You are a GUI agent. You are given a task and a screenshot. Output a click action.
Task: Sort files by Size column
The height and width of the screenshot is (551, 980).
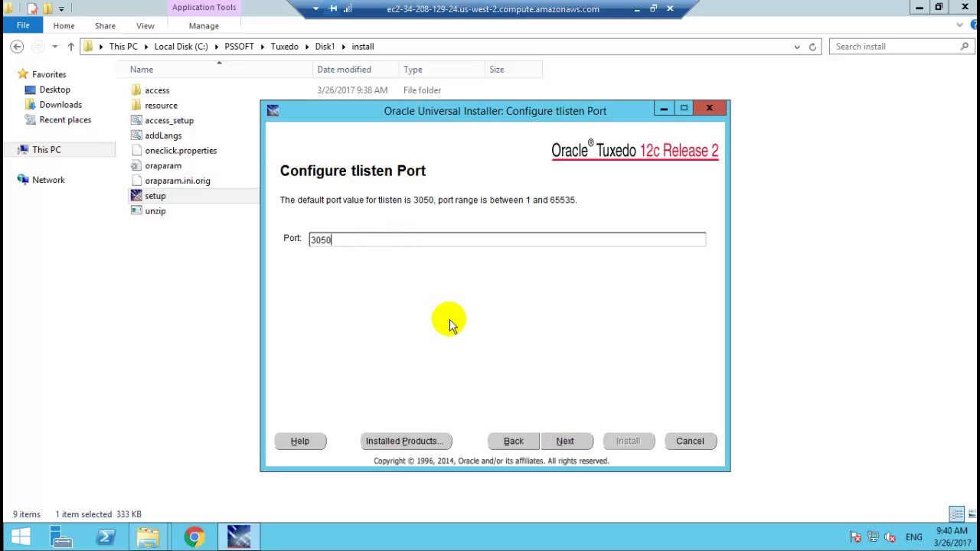(x=513, y=70)
